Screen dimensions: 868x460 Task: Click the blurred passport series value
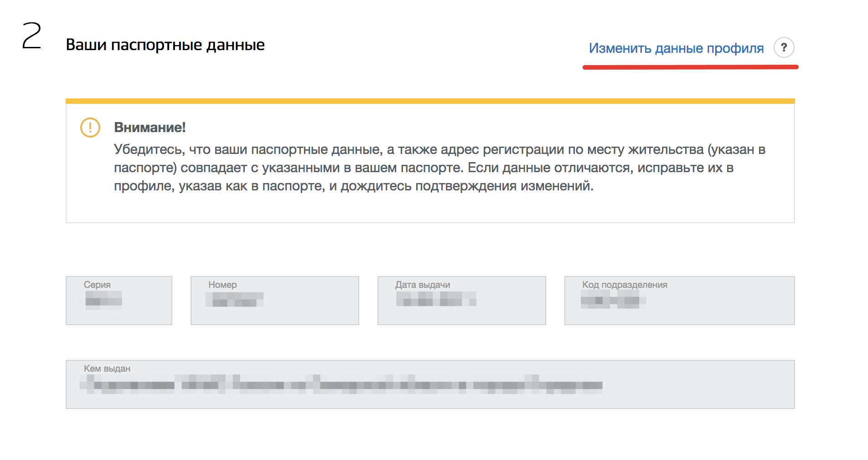click(103, 301)
